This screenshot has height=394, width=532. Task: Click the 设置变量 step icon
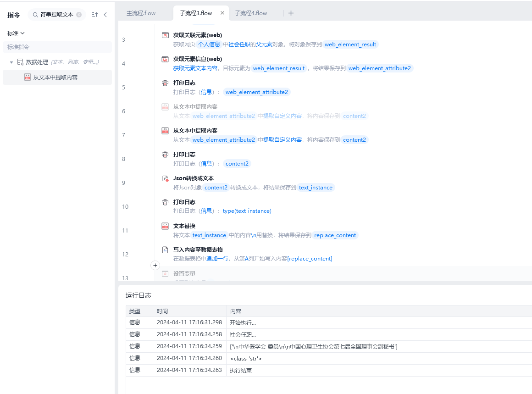pyautogui.click(x=165, y=274)
